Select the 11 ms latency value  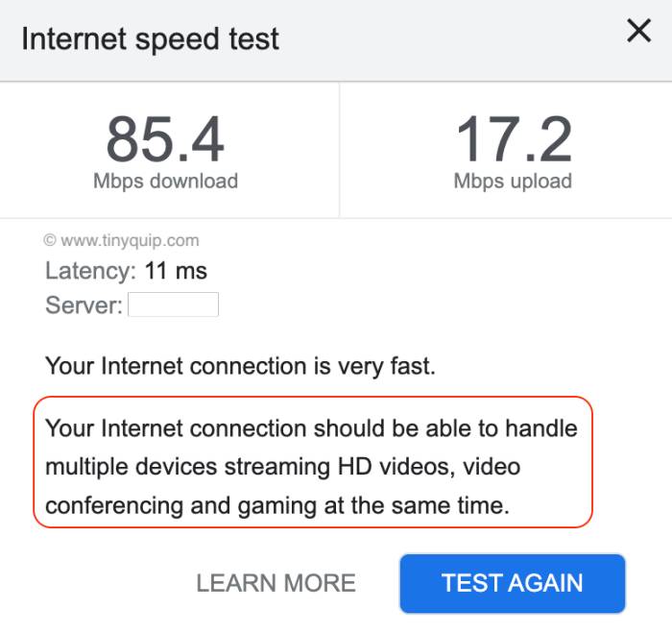[176, 271]
